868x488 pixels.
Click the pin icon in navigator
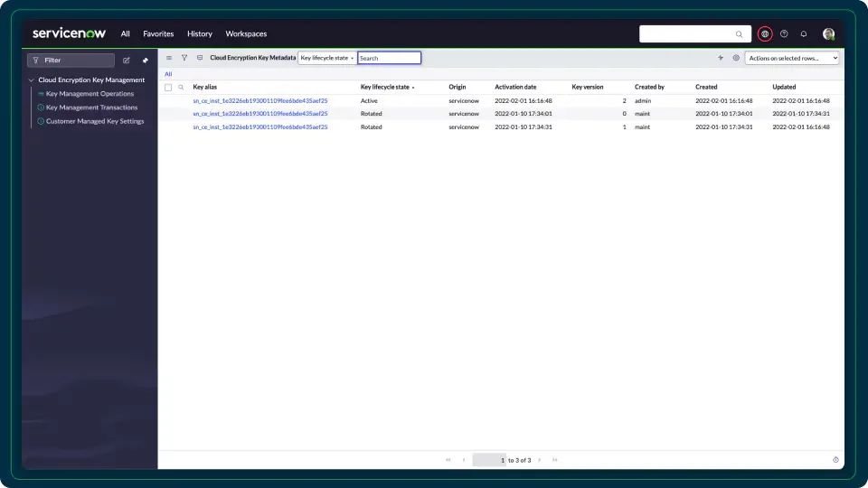[x=145, y=61]
